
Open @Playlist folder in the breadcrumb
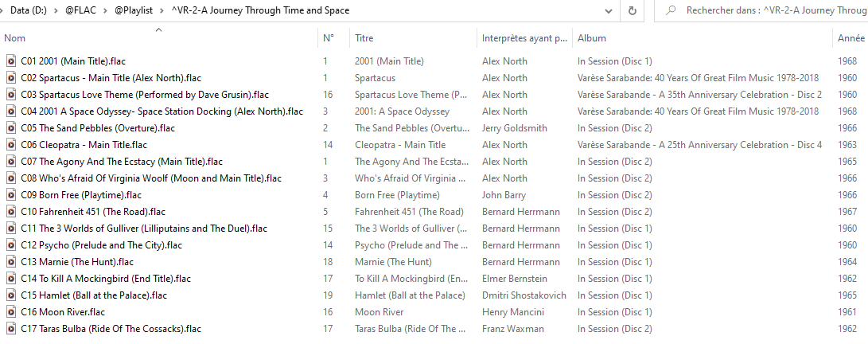click(134, 10)
